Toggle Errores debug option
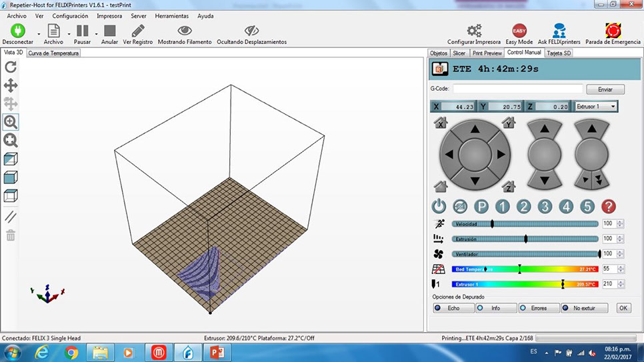 point(539,308)
